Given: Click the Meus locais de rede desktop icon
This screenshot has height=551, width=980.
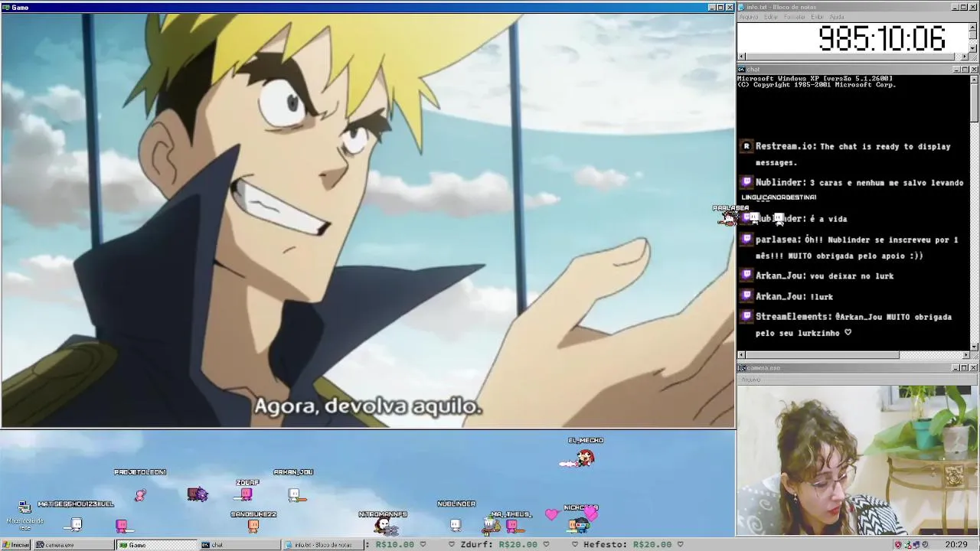Looking at the screenshot, I should point(24,515).
